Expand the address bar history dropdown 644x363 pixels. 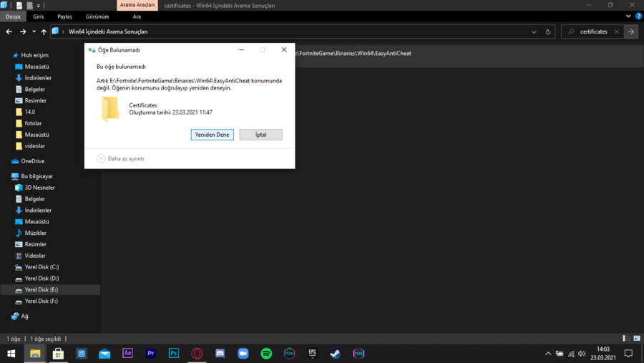pyautogui.click(x=534, y=32)
